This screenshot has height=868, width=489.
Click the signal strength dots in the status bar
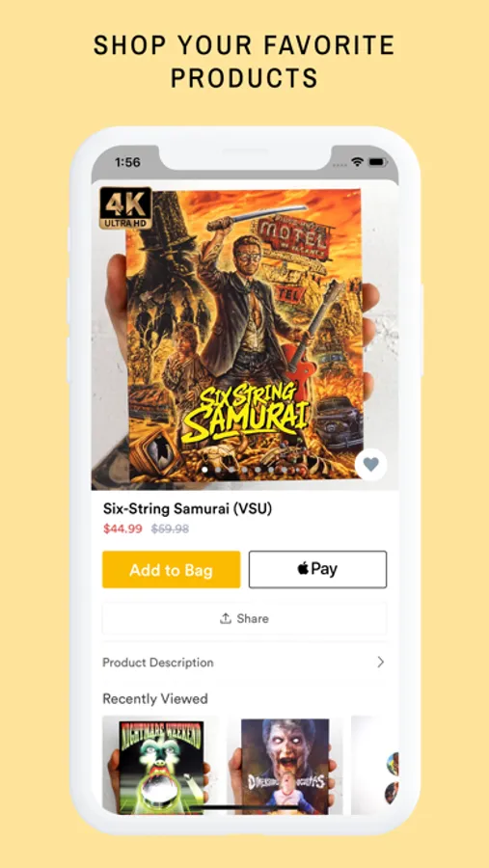339,165
